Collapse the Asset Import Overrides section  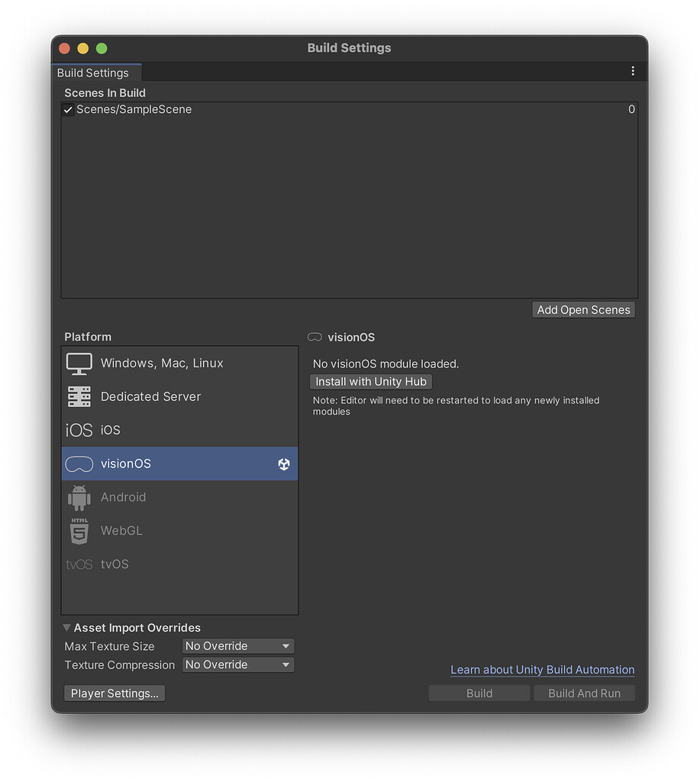click(66, 627)
